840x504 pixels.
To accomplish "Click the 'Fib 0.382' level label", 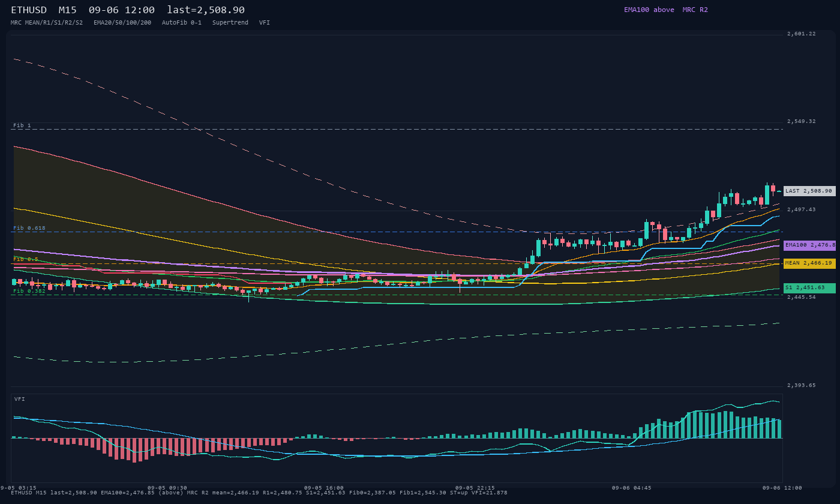I will (x=29, y=291).
